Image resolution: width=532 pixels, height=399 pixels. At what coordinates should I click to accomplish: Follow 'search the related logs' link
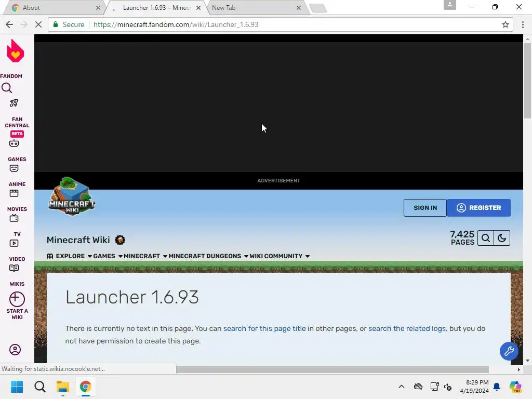(407, 328)
